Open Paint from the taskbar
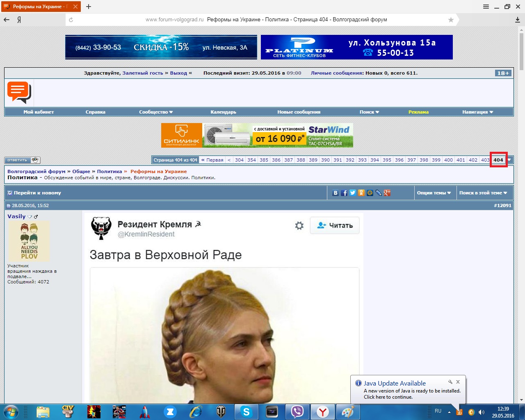The height and width of the screenshot is (420, 525). coord(348,412)
